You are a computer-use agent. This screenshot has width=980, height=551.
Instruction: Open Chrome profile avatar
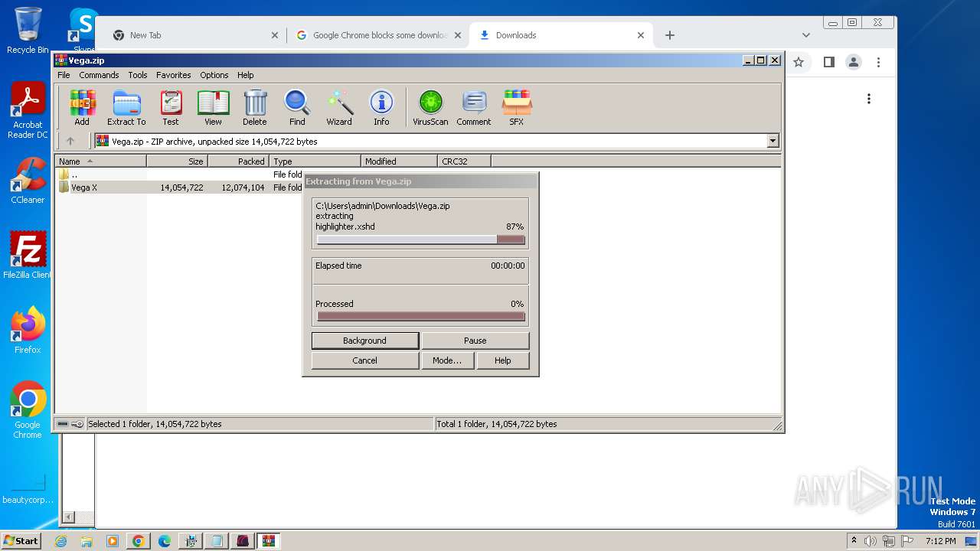854,62
